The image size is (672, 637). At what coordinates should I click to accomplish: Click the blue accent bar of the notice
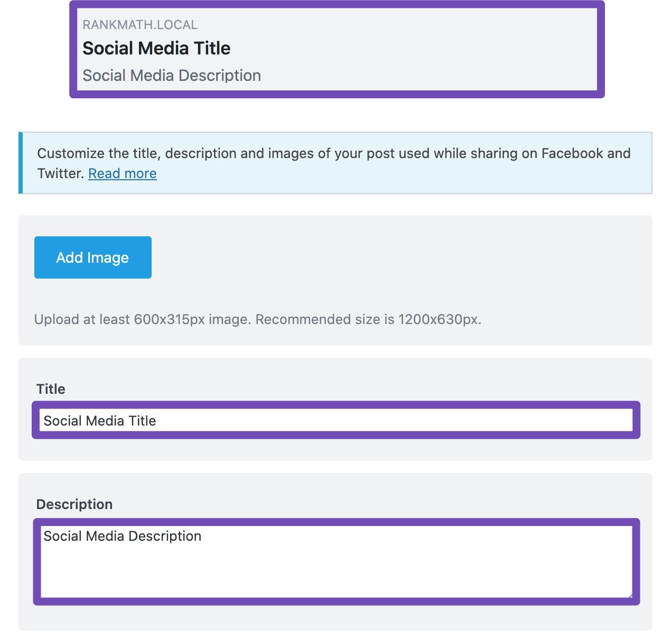coord(22,163)
